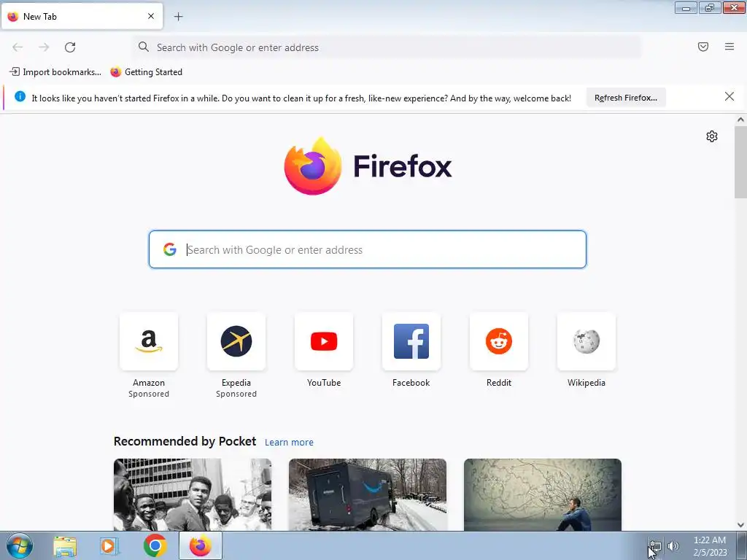The height and width of the screenshot is (560, 747).
Task: Click the taskbar clock showing 1:22 AM
Action: [x=709, y=546]
